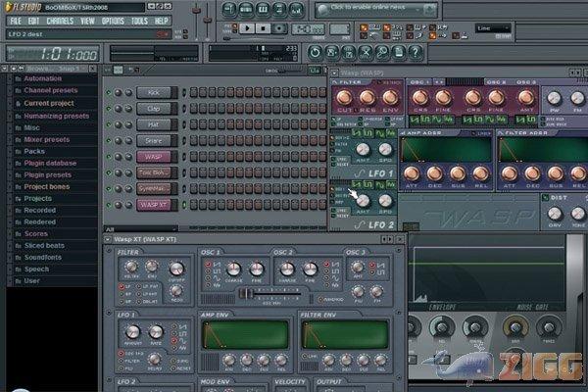Click the Hat channel button
This screenshot has width=588, height=392.
click(x=154, y=124)
